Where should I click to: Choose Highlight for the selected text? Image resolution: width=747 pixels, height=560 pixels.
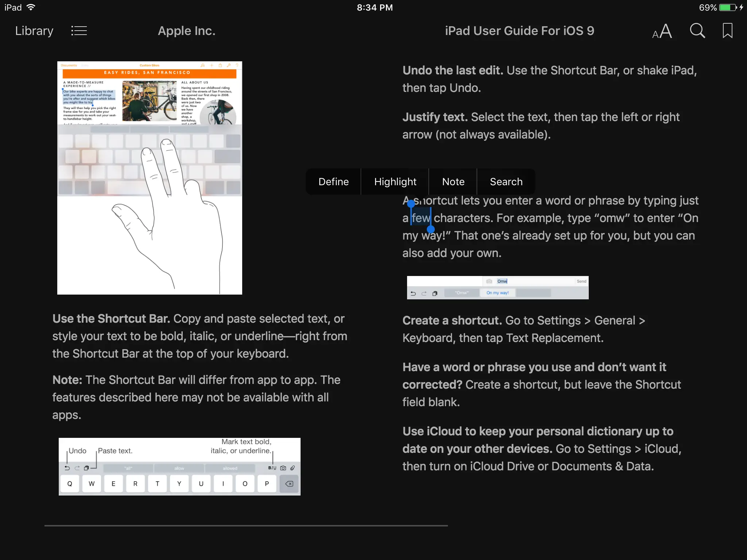click(395, 182)
